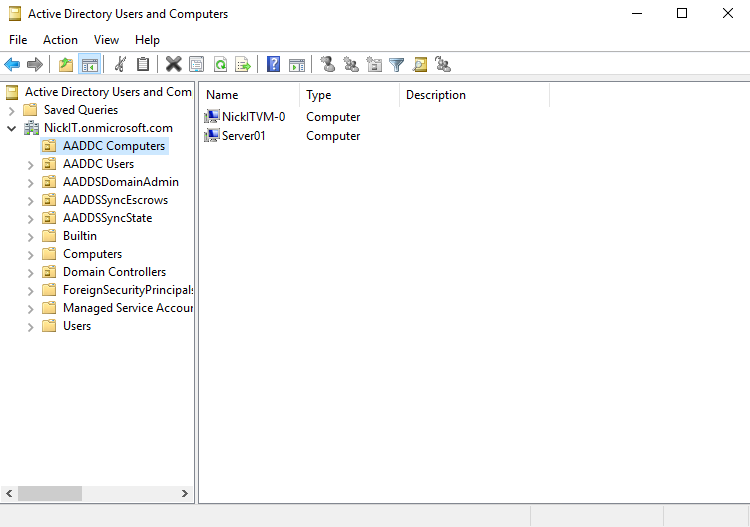Click the Find objects magnifier icon
Image resolution: width=750 pixels, height=527 pixels.
420,64
